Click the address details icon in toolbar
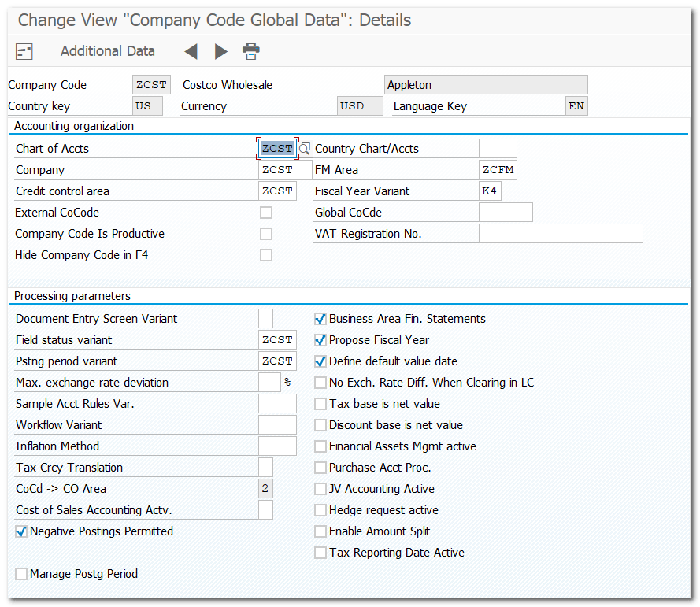700x607 pixels. click(24, 52)
